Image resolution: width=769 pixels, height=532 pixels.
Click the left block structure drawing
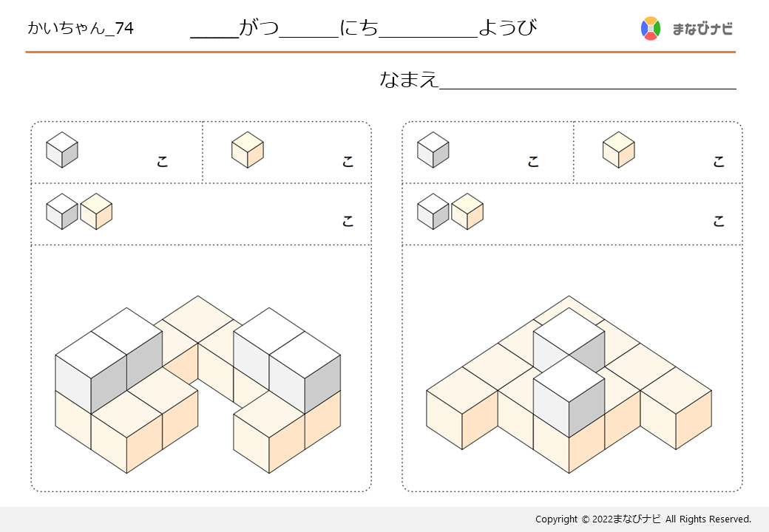[197, 384]
